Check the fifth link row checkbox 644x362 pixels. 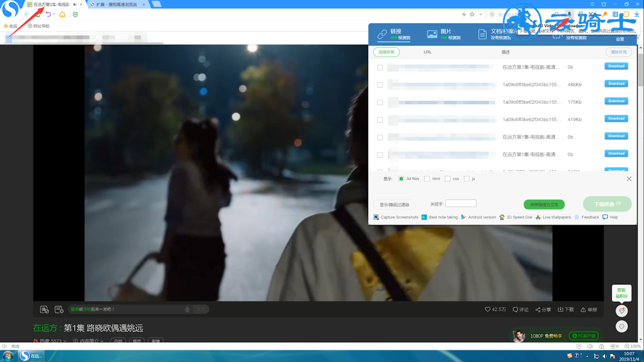pos(380,137)
